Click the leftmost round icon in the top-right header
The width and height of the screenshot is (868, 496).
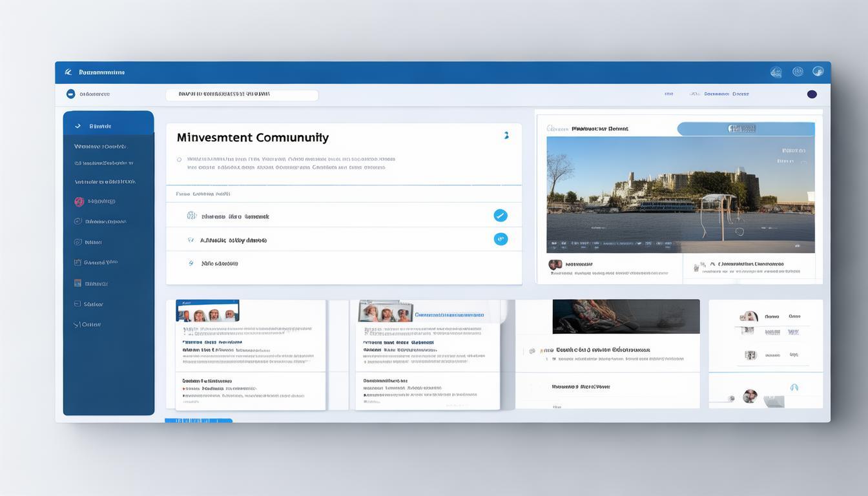click(x=776, y=72)
